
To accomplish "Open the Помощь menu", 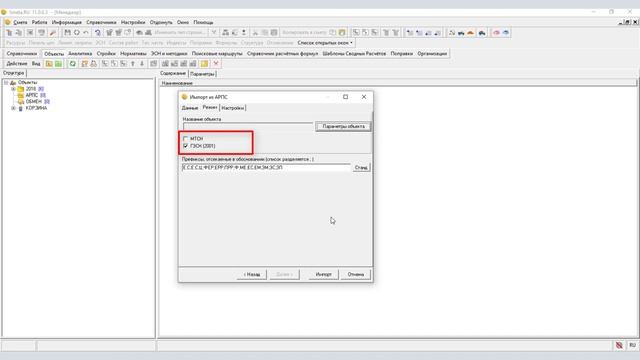I will click(x=203, y=22).
